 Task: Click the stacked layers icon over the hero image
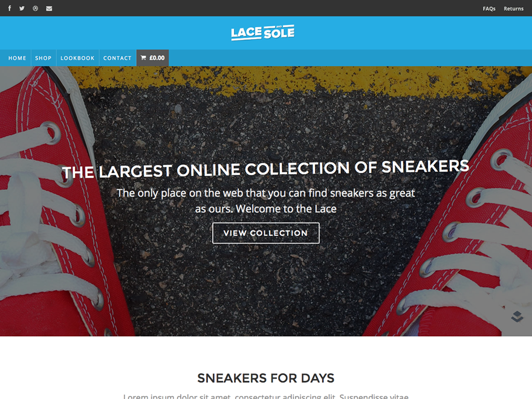tap(517, 316)
